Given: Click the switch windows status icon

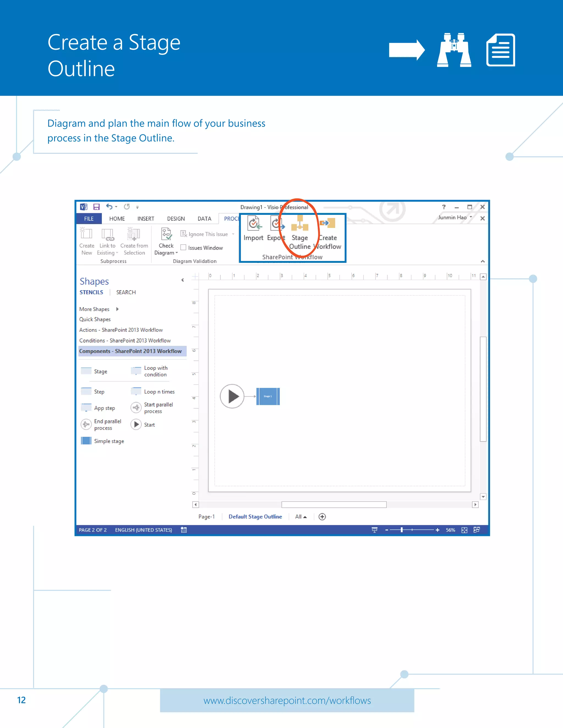Looking at the screenshot, I should pyautogui.click(x=477, y=530).
